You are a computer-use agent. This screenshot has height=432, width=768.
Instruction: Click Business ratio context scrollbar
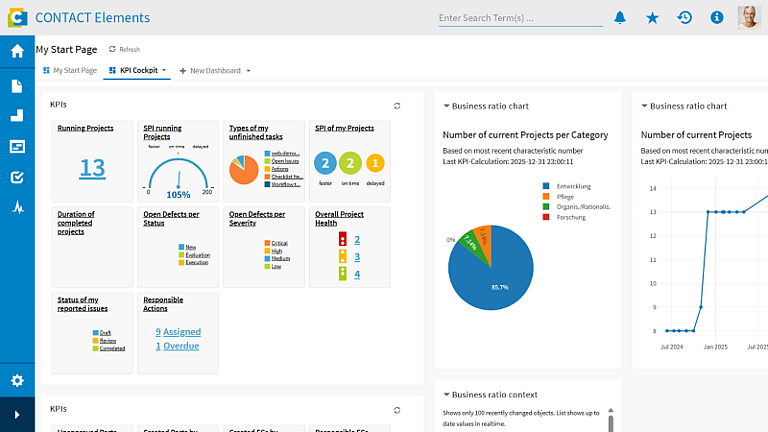(x=611, y=423)
